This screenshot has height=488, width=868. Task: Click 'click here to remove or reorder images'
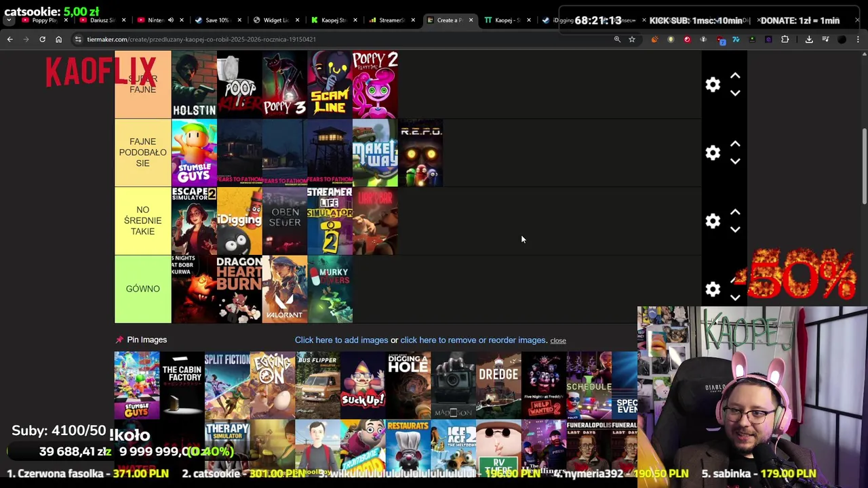tap(473, 340)
